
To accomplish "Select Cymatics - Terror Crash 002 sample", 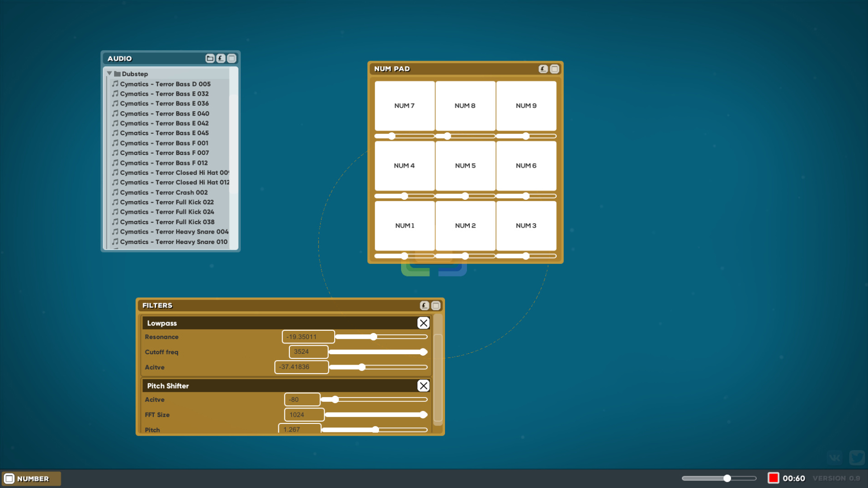I will click(x=164, y=192).
